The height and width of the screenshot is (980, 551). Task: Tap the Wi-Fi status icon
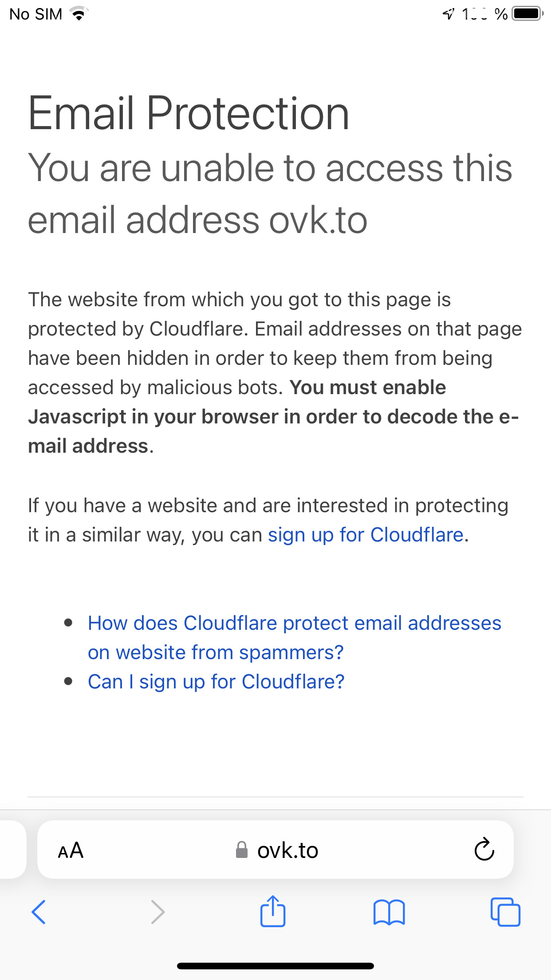pos(79,14)
